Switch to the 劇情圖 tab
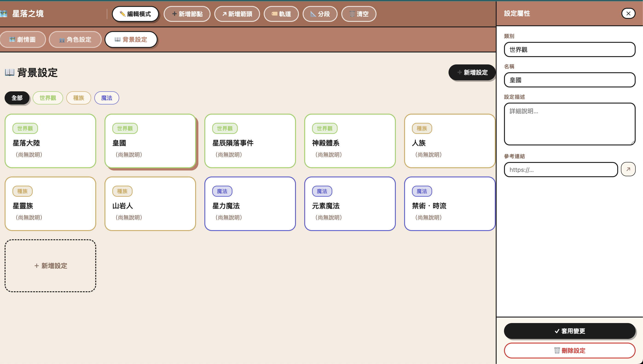The image size is (643, 364). point(22,40)
